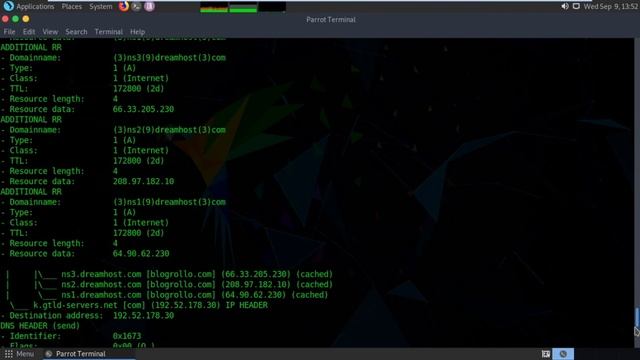The image size is (640, 360).
Task: Open the Terminal menu
Action: tap(109, 31)
